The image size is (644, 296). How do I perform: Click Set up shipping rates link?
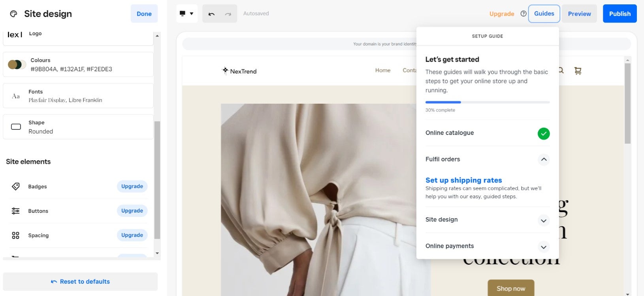point(463,180)
